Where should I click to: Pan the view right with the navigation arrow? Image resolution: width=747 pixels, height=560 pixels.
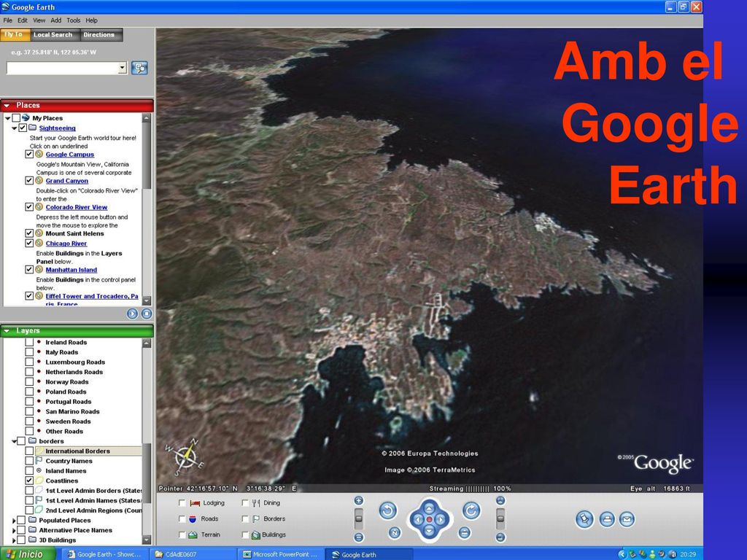click(x=440, y=519)
